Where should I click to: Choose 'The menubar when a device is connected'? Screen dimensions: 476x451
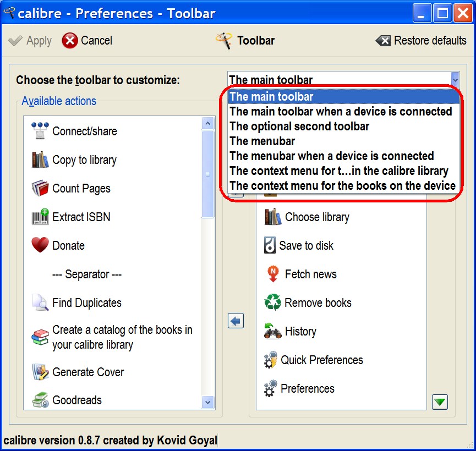tap(343, 156)
